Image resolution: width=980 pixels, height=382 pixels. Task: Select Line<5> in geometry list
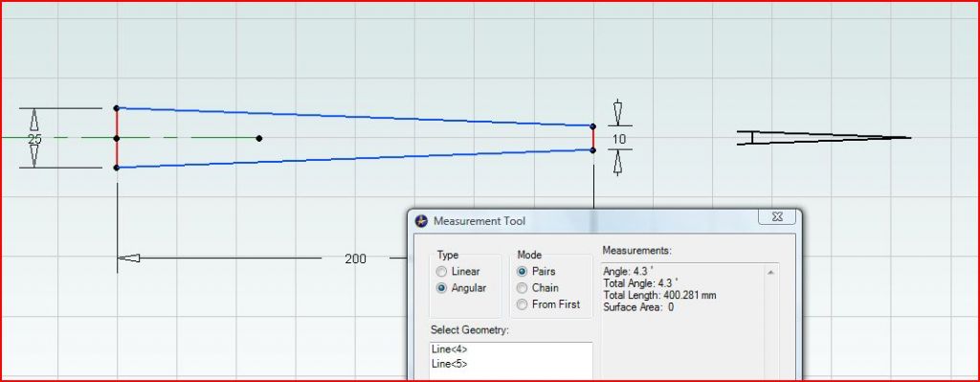tap(511, 363)
